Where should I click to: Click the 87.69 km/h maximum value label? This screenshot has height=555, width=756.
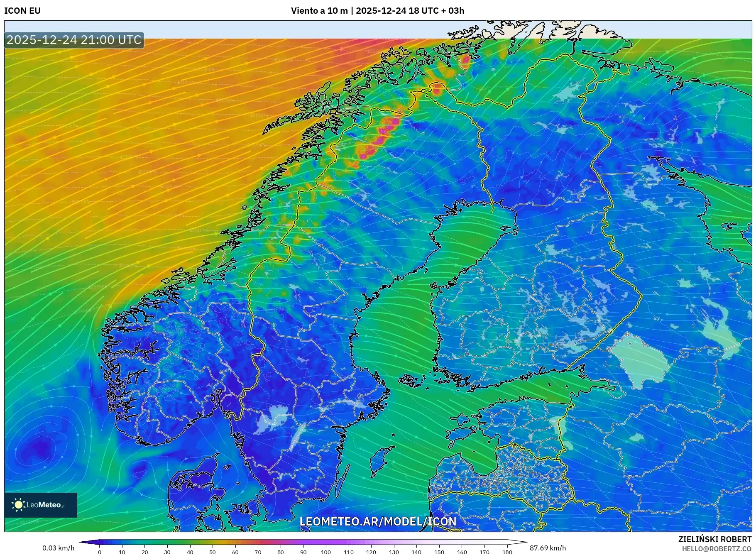[548, 548]
